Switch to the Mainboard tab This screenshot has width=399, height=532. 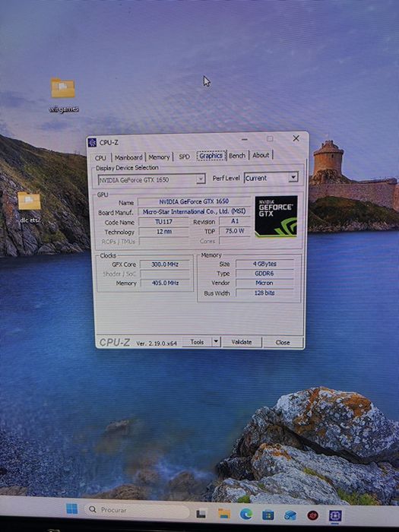pos(128,157)
